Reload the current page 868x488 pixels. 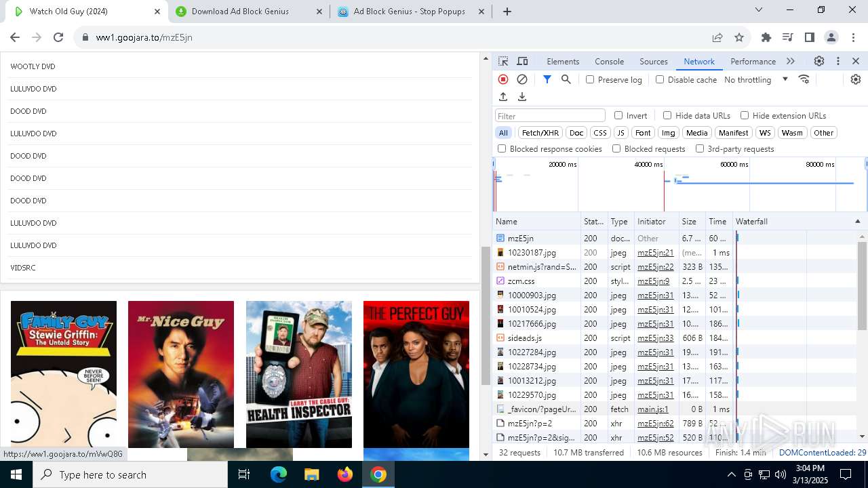58,37
